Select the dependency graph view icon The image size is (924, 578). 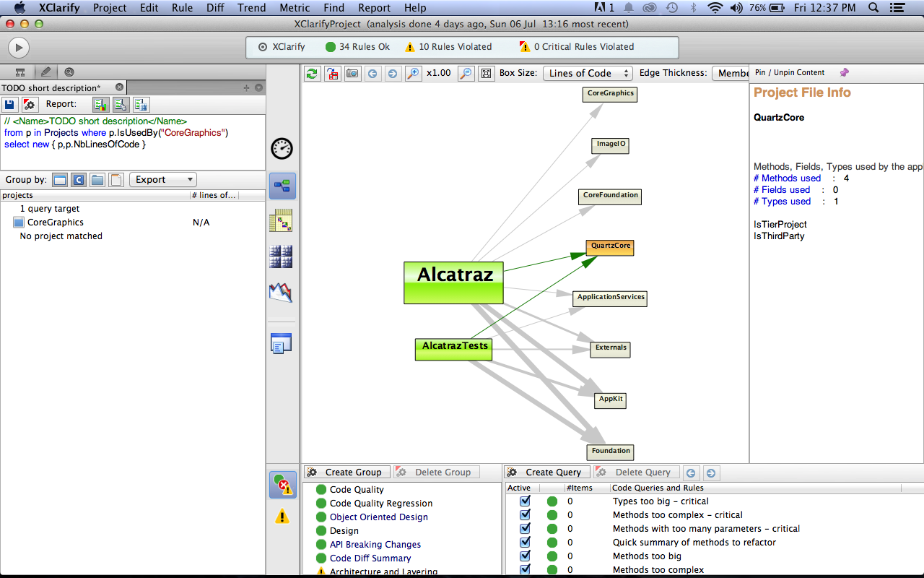(x=282, y=186)
